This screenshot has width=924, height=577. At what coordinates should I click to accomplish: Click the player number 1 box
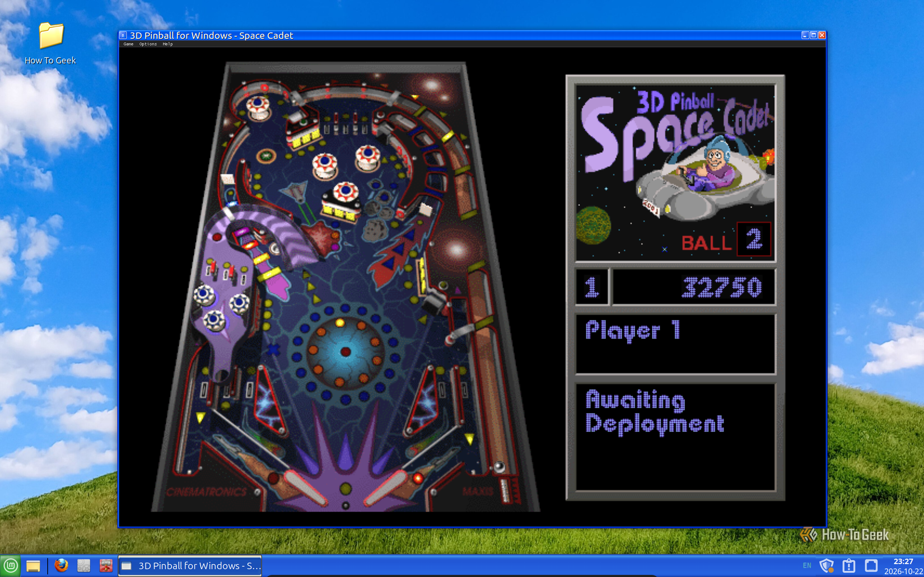coord(592,288)
